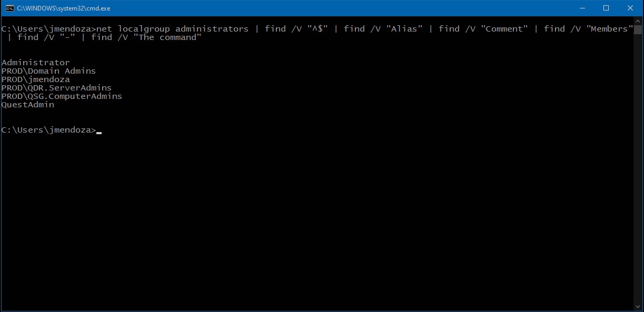Select the PROD\QDR.ServerAdmins entry

[56, 88]
